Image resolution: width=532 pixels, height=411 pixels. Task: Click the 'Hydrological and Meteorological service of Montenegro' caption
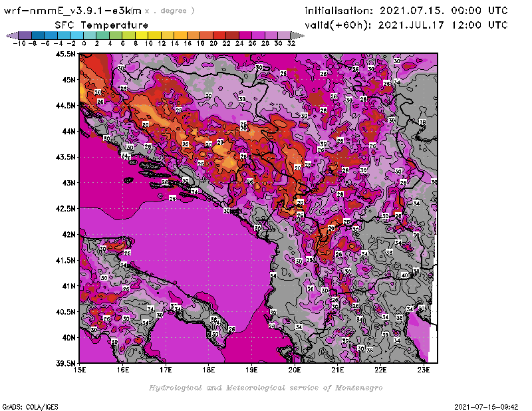pos(265,388)
